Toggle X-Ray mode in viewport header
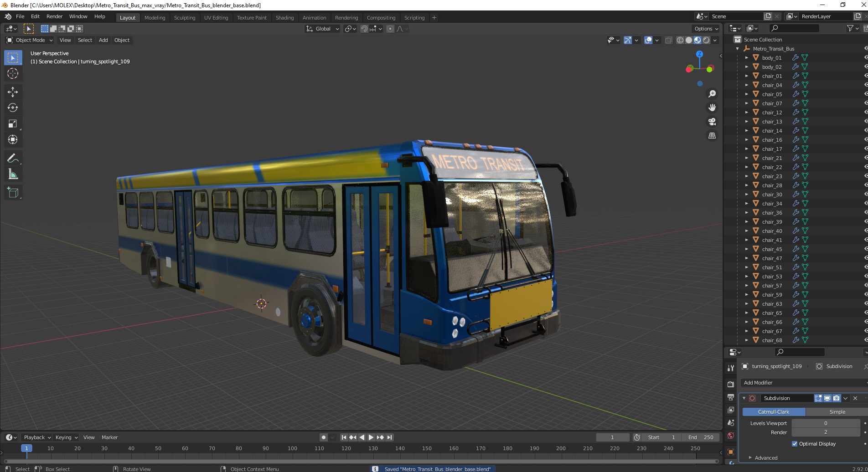This screenshot has width=868, height=472. [668, 40]
